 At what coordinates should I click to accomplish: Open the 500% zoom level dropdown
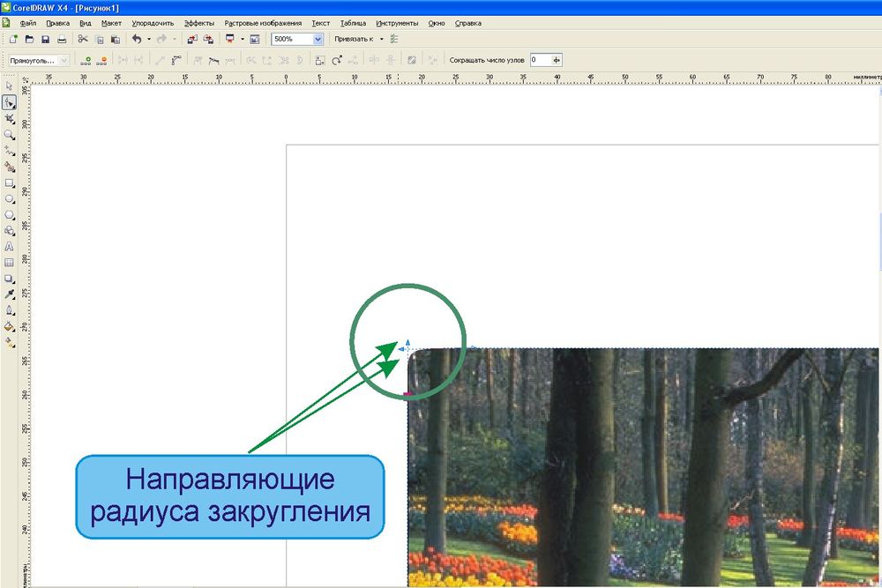tap(318, 39)
